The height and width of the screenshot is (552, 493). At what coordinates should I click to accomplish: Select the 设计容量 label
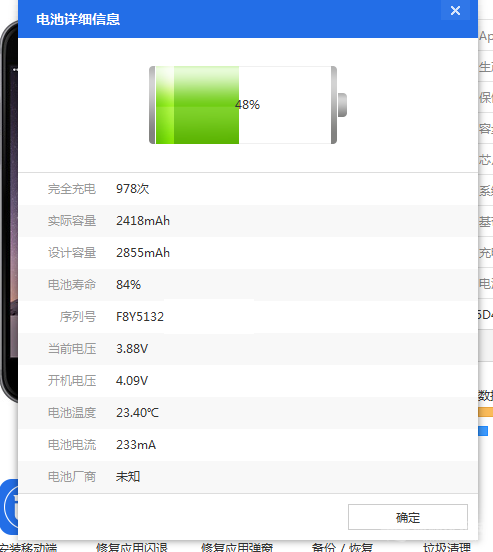pos(72,253)
